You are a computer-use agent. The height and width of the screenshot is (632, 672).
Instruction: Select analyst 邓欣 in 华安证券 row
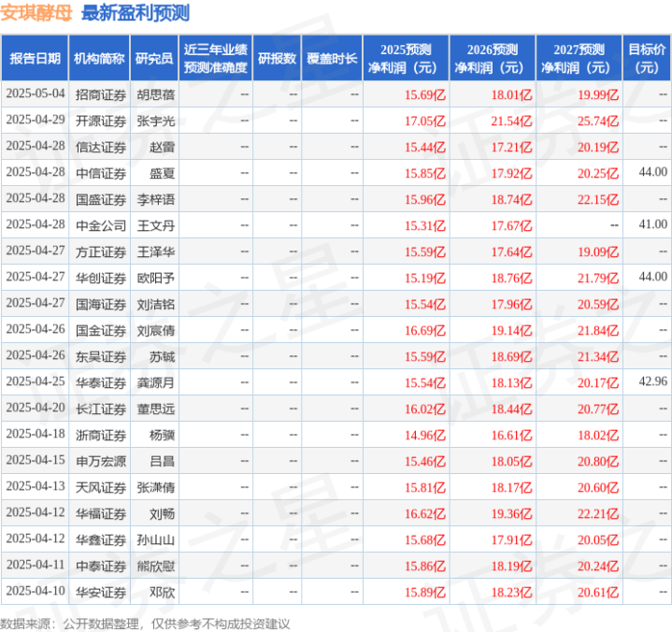coord(162,593)
